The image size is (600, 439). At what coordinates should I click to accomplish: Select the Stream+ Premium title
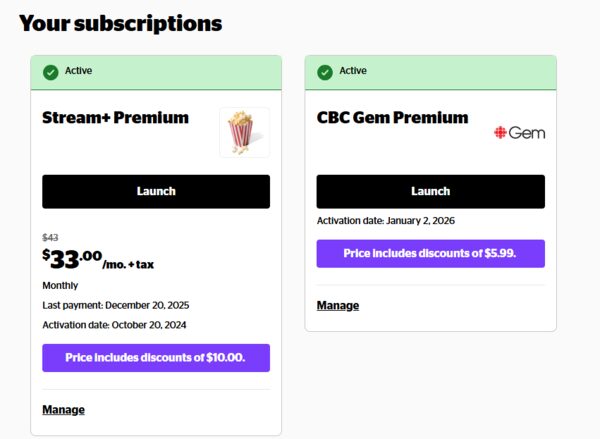pos(115,118)
